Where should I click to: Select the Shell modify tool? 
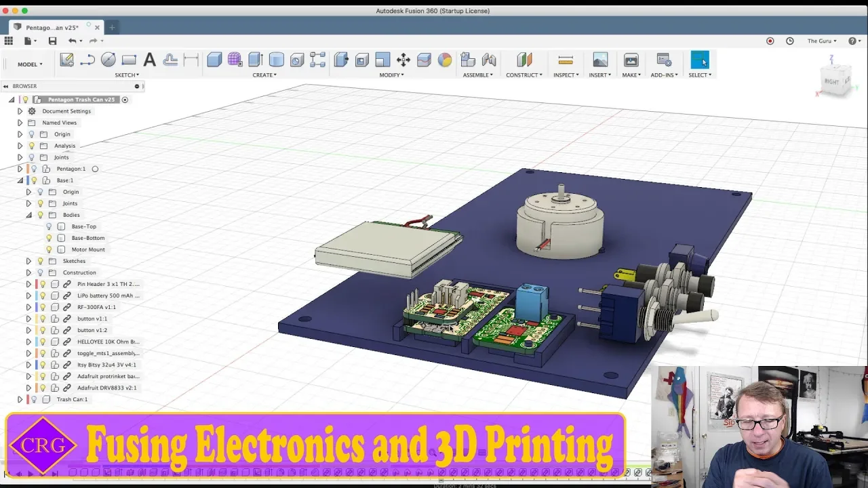coord(362,60)
